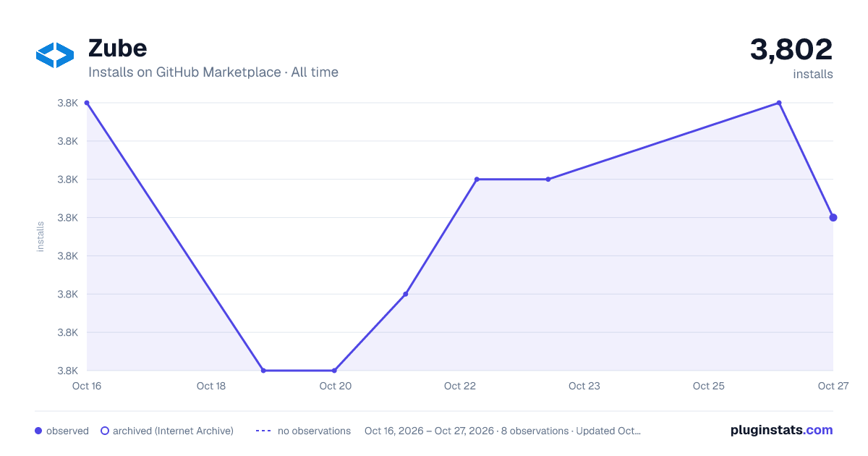Click the bottom 3.8K y-axis label
The image size is (868, 456).
point(68,371)
